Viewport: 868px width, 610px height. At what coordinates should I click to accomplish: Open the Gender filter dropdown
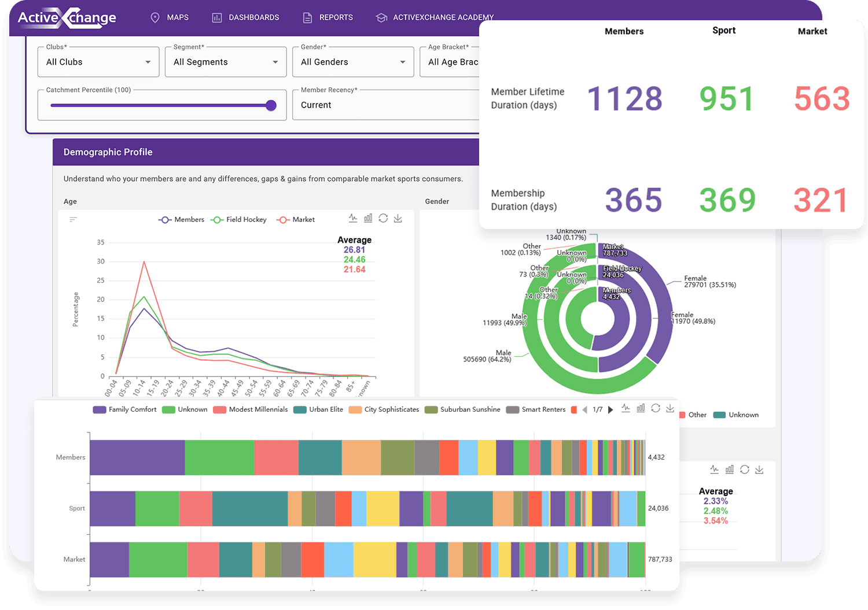click(x=353, y=62)
